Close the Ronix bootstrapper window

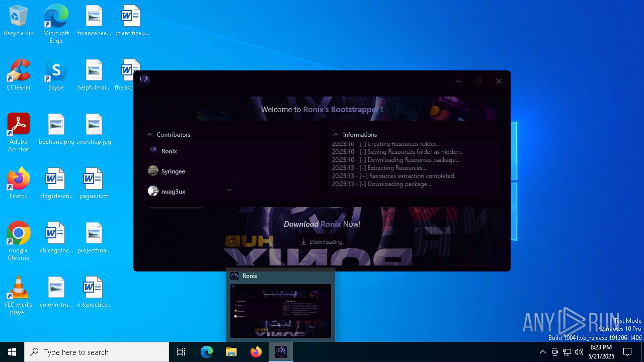click(x=499, y=81)
